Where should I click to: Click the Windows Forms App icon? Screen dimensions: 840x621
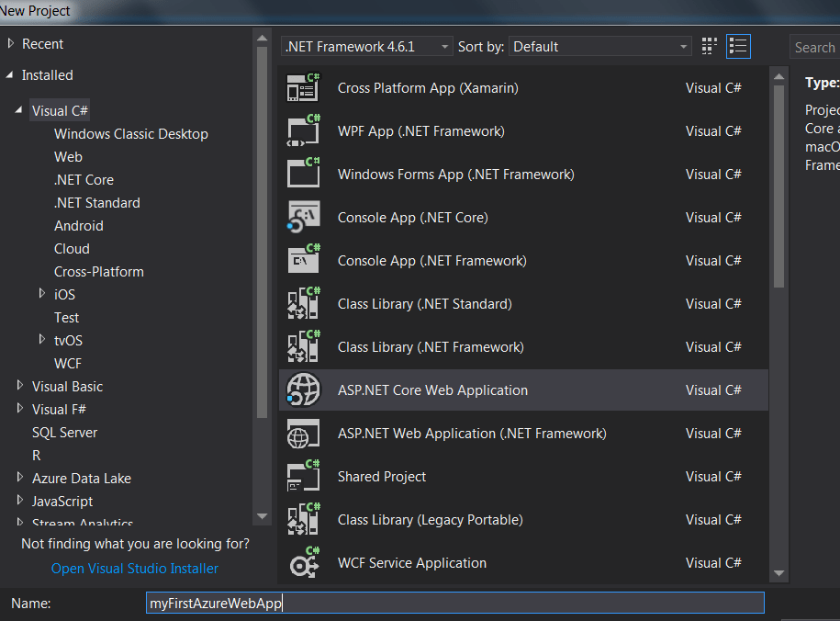(303, 175)
